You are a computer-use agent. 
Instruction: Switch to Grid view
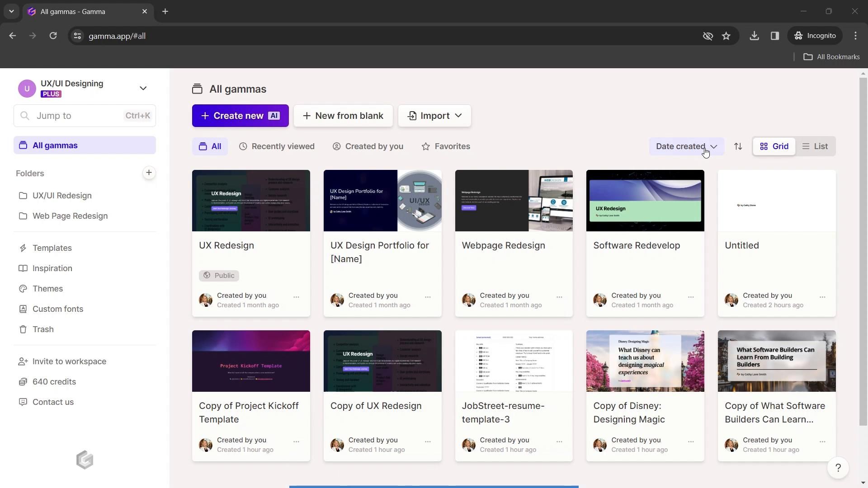(774, 146)
